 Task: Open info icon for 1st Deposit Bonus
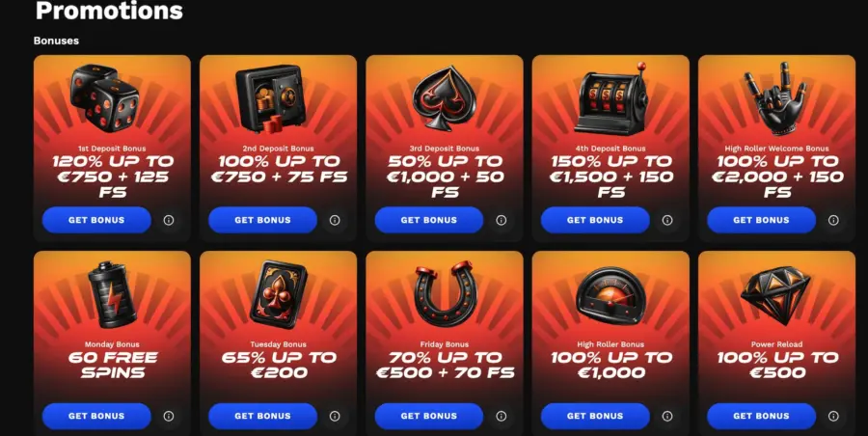click(x=169, y=220)
